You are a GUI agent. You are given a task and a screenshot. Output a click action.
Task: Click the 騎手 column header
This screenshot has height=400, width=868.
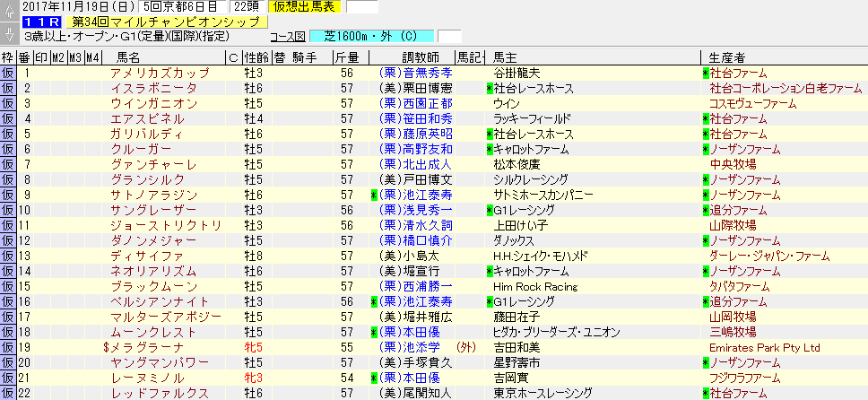click(305, 57)
